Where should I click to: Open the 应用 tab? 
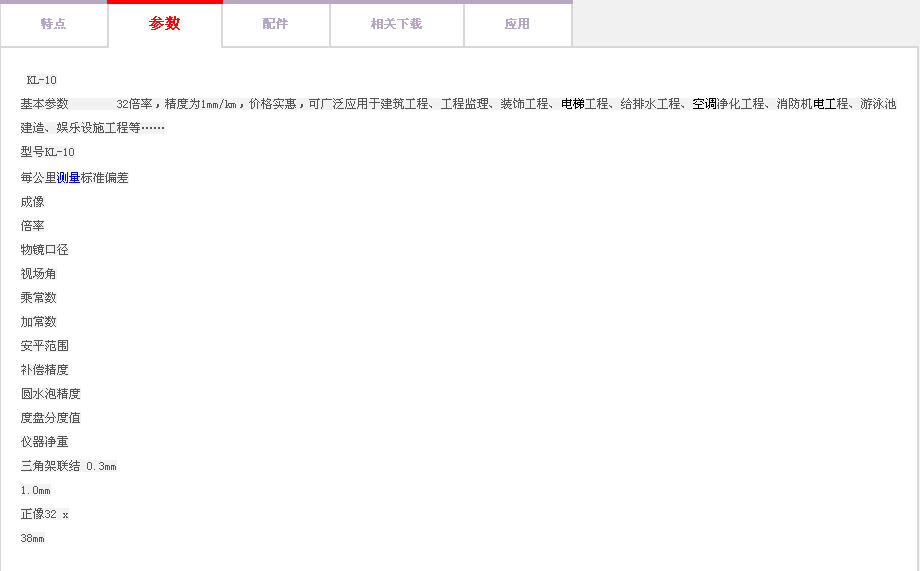point(517,24)
